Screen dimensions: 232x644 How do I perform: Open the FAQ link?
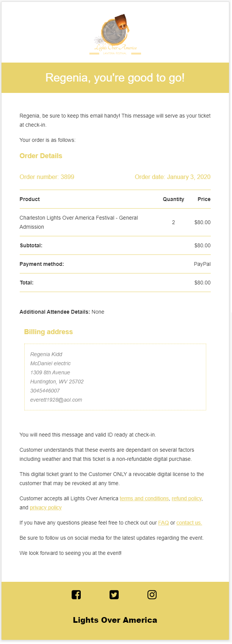click(163, 523)
